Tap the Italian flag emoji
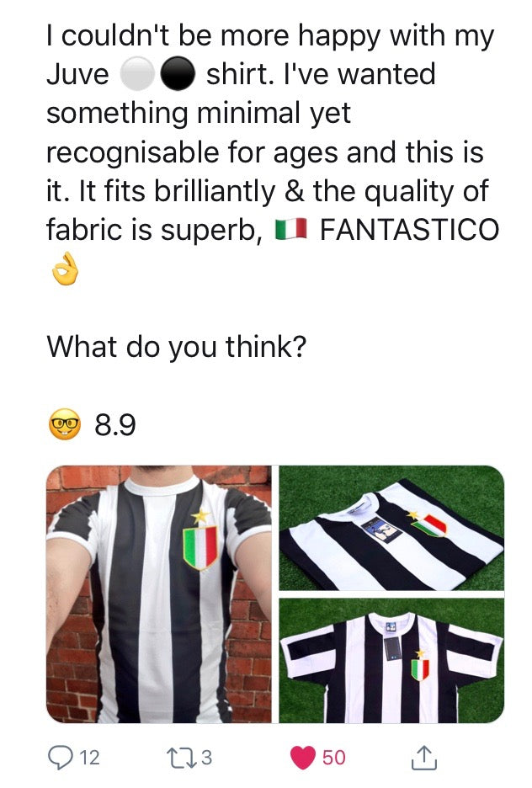Viewport: 532px width, 788px height. 291,229
